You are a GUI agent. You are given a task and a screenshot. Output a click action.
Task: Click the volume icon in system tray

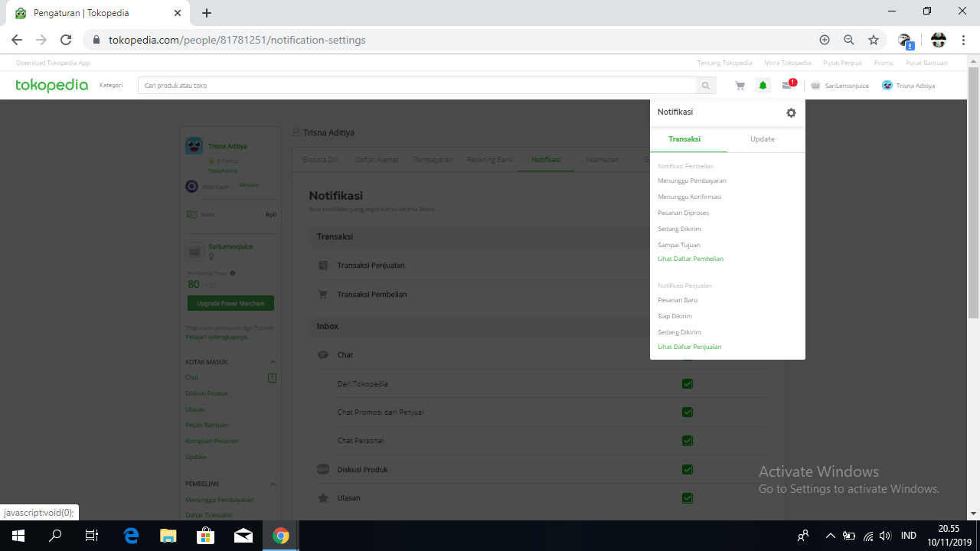(x=885, y=536)
